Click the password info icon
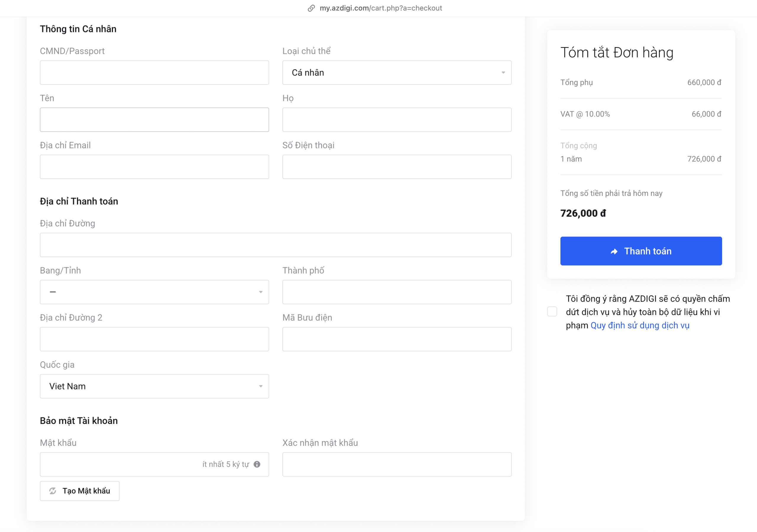Image resolution: width=757 pixels, height=532 pixels. click(x=257, y=464)
